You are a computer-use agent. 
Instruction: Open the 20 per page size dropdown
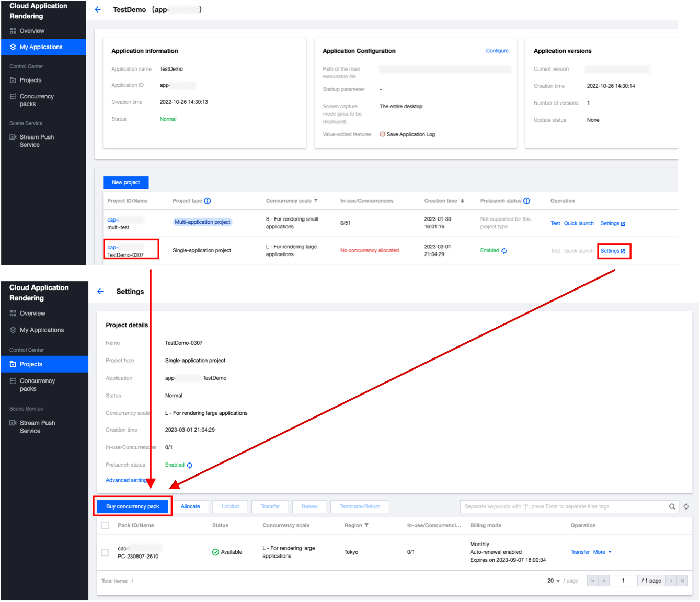pos(554,581)
